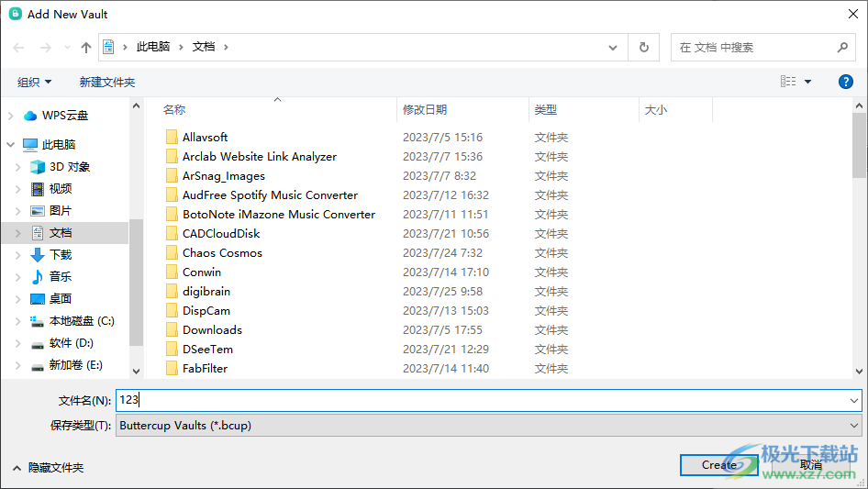The image size is (868, 489).
Task: Open 3D 对象 in sidebar
Action: [69, 167]
